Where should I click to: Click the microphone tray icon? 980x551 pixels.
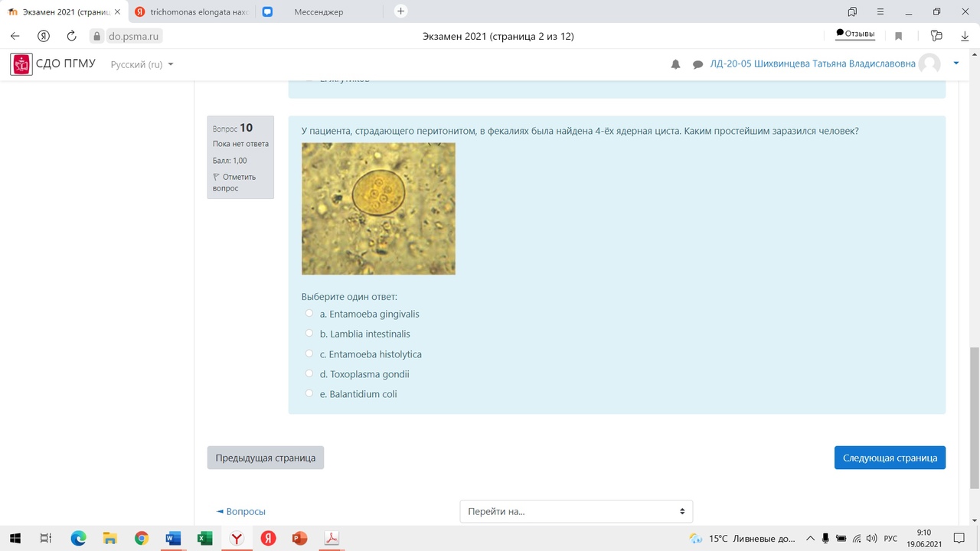pyautogui.click(x=825, y=538)
